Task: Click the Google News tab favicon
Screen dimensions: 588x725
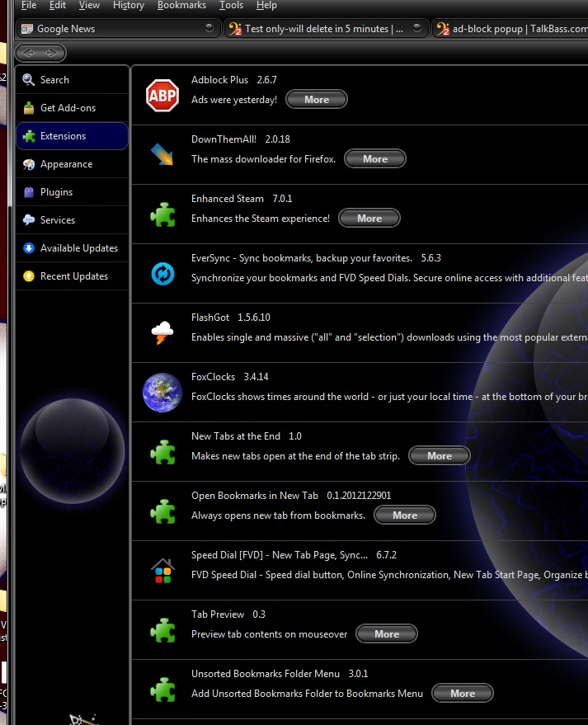Action: coord(27,29)
